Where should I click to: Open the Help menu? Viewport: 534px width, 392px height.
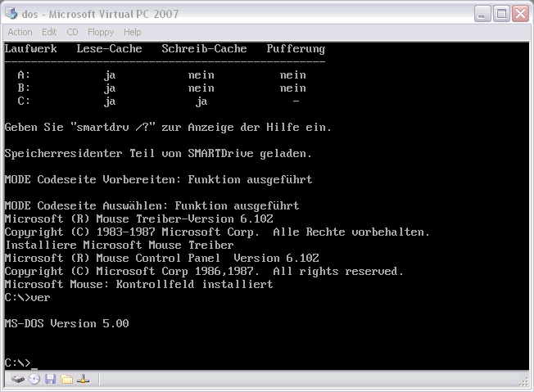(133, 32)
